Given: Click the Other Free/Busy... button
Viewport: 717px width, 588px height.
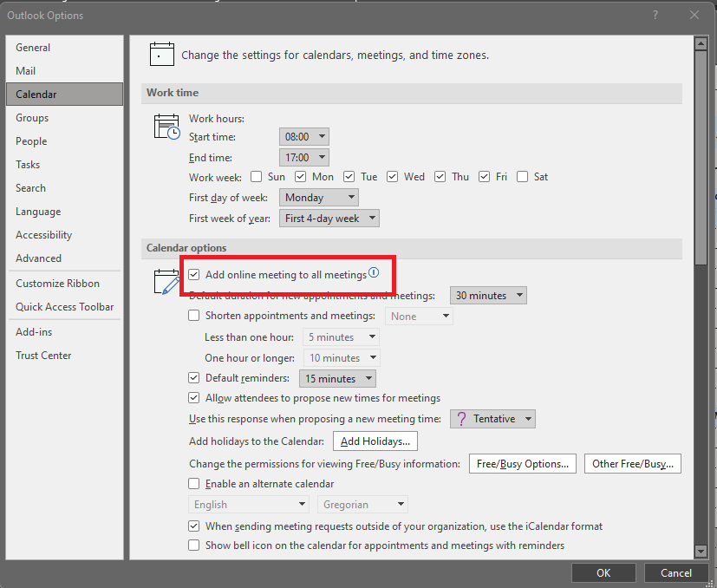Looking at the screenshot, I should (x=633, y=463).
